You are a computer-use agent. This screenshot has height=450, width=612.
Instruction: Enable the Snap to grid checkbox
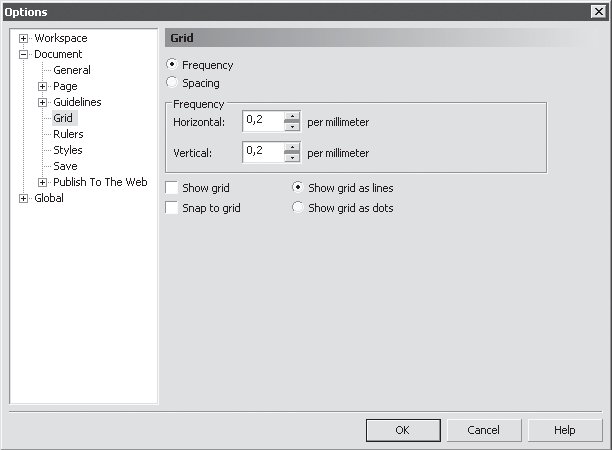(171, 208)
